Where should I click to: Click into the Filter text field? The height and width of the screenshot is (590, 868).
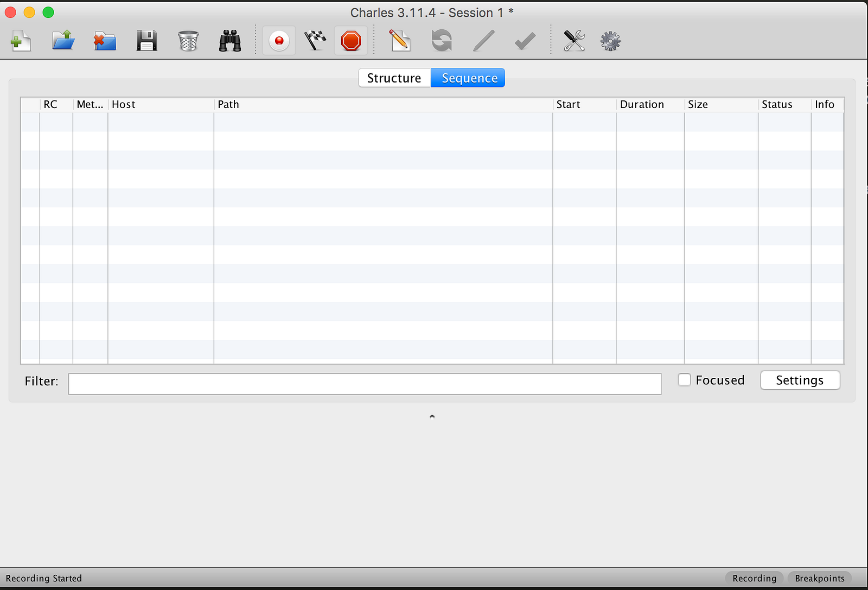pyautogui.click(x=365, y=384)
